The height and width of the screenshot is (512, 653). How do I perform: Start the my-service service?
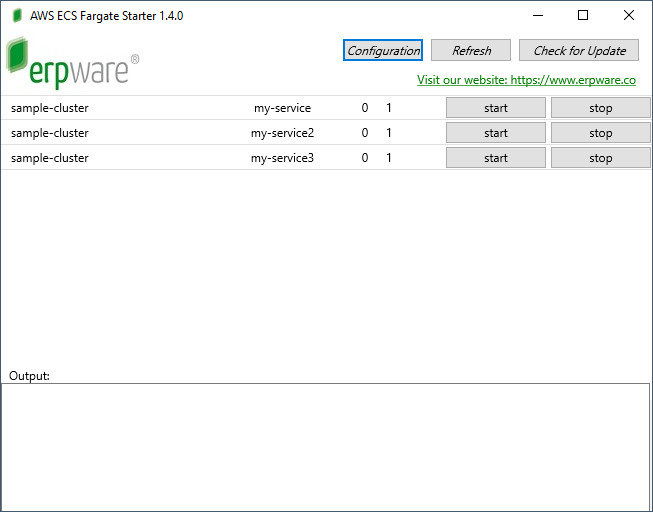click(496, 108)
